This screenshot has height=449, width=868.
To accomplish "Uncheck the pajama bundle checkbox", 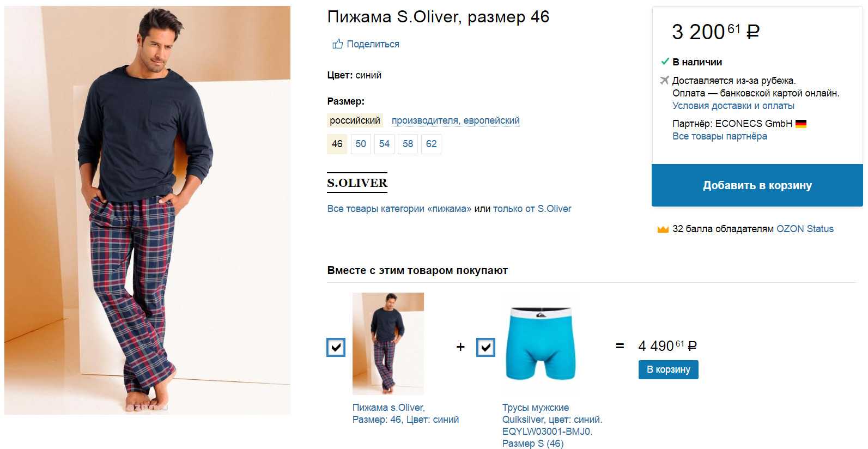I will pyautogui.click(x=336, y=347).
